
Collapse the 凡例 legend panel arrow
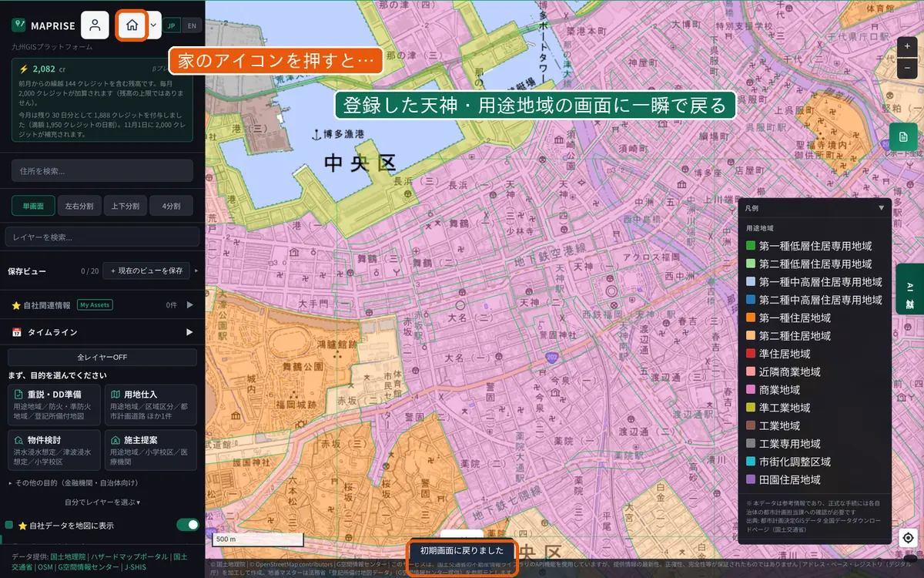coord(882,208)
